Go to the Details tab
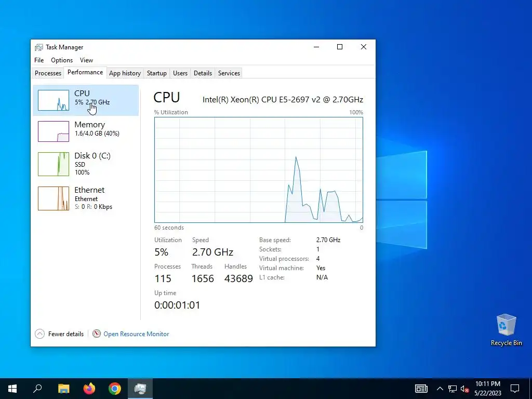Screen dimensions: 532x399 click(x=203, y=73)
